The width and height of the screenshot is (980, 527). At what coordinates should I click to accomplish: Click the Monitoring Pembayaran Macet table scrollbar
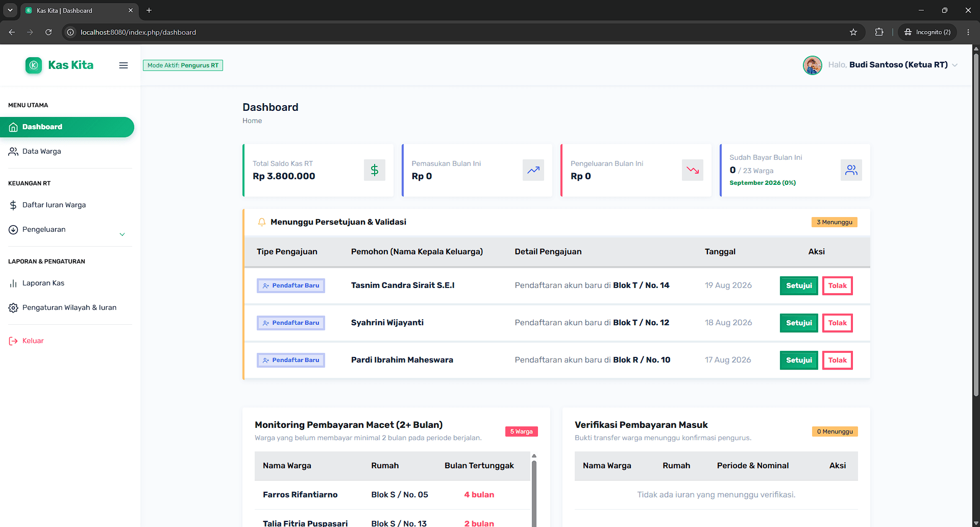pos(534,490)
